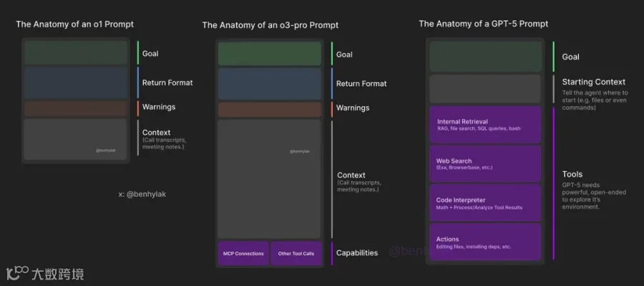
Task: Click the x: @benhylak handle text
Action: (142, 194)
